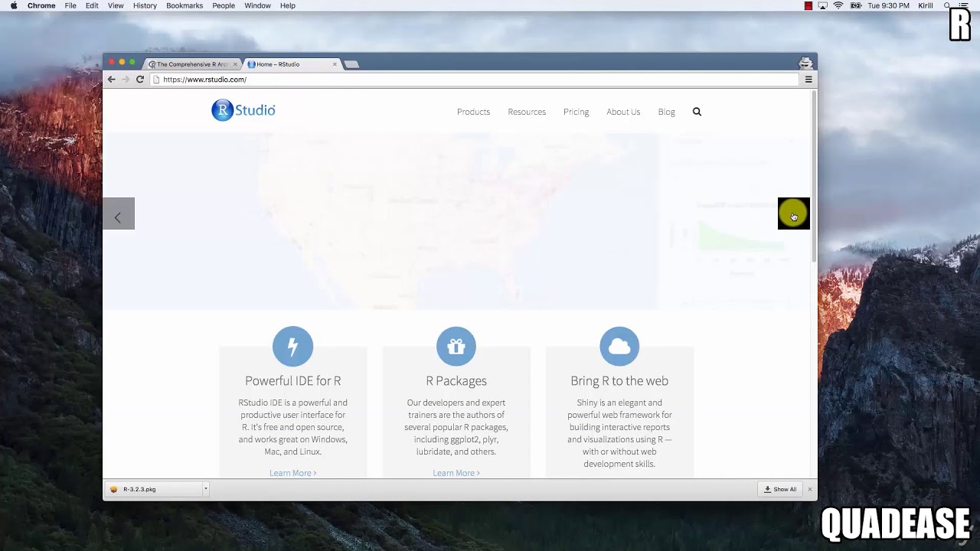
Task: Open the Chrome menu in menu bar
Action: point(41,5)
